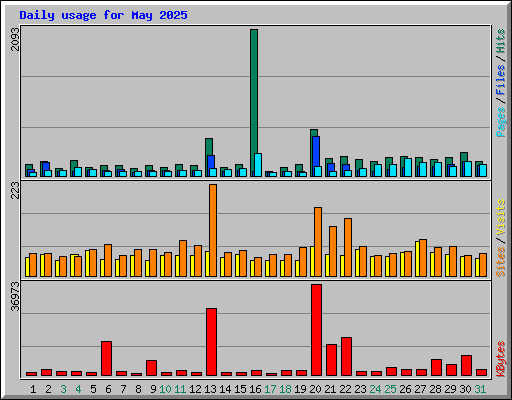Click the green day 24 axis label
Screen dimensions: 512x400
pos(375,389)
